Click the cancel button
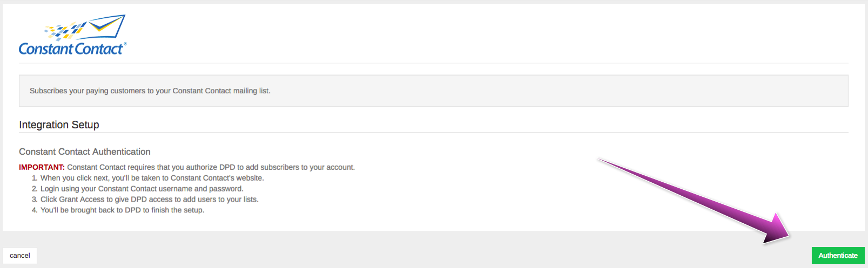 tap(20, 256)
